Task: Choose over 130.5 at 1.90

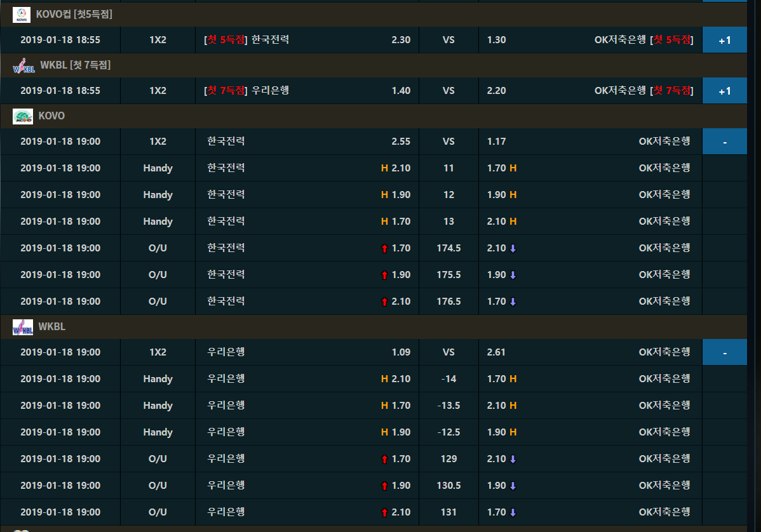Action: [x=307, y=486]
